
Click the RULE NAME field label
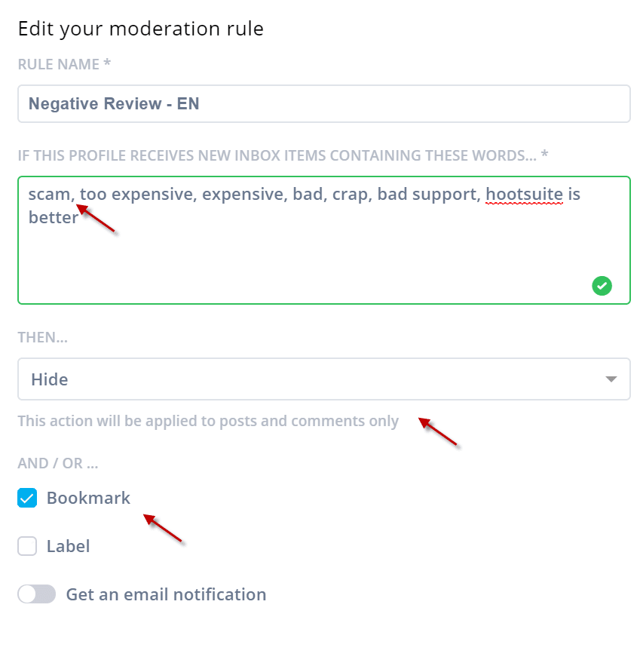(x=64, y=64)
